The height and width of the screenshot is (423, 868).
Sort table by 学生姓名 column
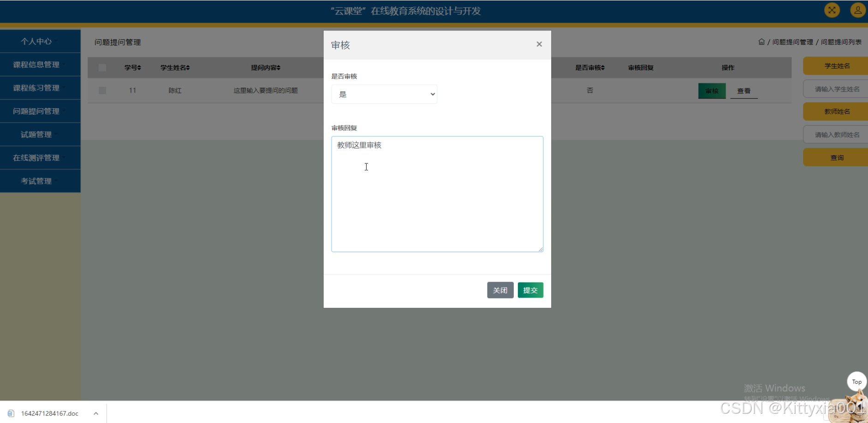pos(175,68)
